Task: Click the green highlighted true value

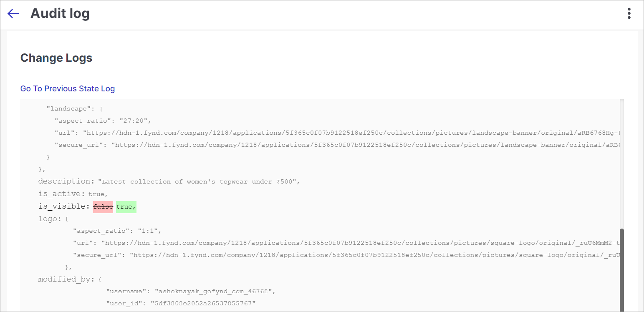Action: click(126, 206)
